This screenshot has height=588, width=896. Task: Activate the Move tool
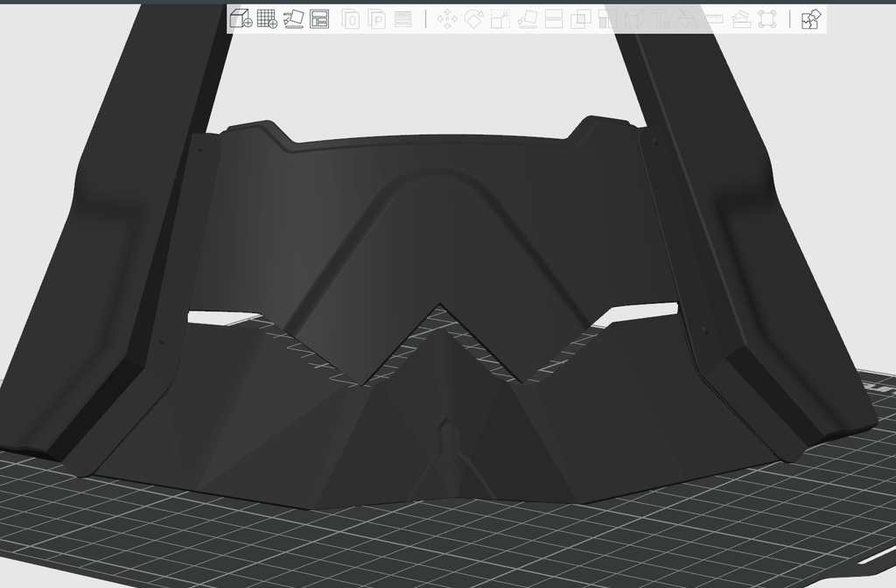[447, 19]
